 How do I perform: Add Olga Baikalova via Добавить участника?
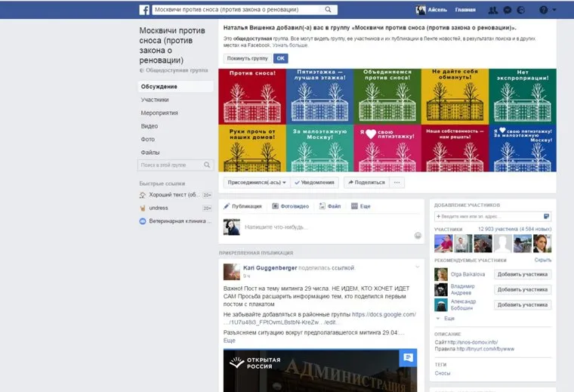(x=523, y=274)
